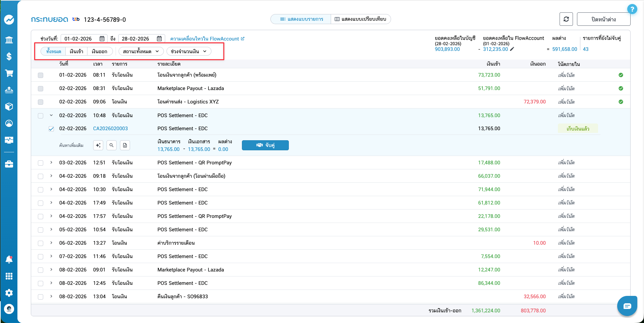
Task: Open the สถานะทั้งหมด status dropdown
Action: pos(141,52)
